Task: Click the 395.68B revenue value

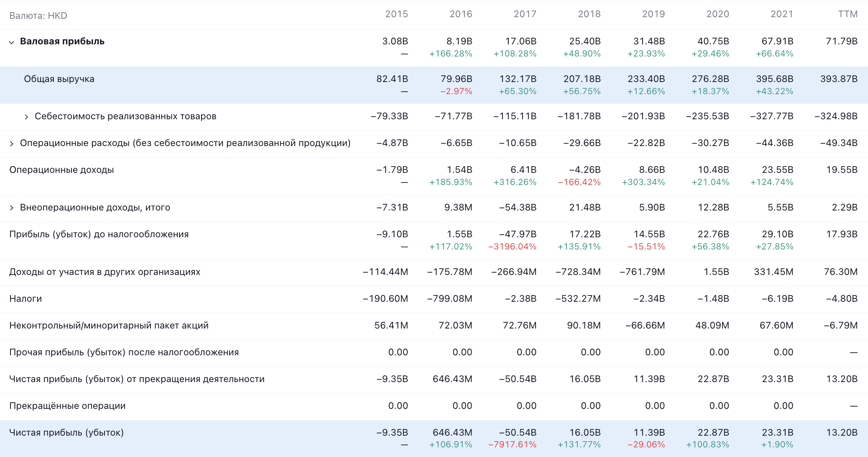Action: 775,79
